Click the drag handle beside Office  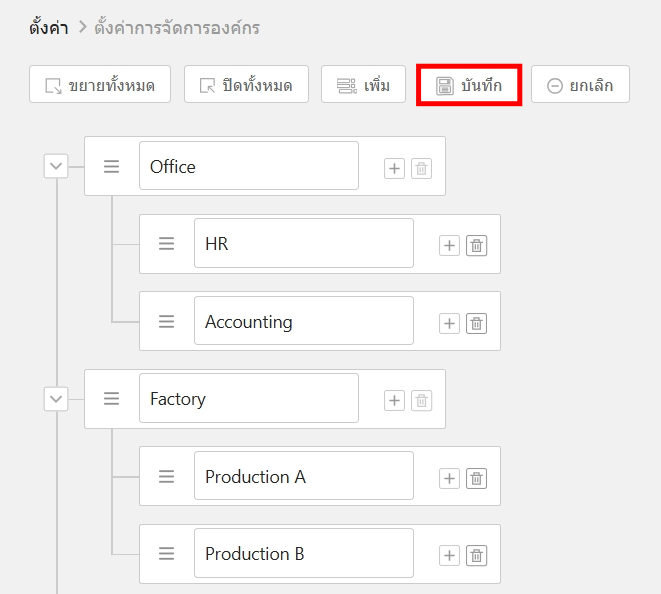pos(112,166)
